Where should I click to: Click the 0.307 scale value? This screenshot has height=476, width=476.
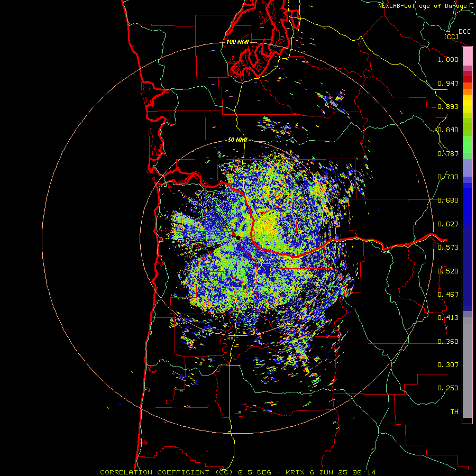(x=448, y=365)
